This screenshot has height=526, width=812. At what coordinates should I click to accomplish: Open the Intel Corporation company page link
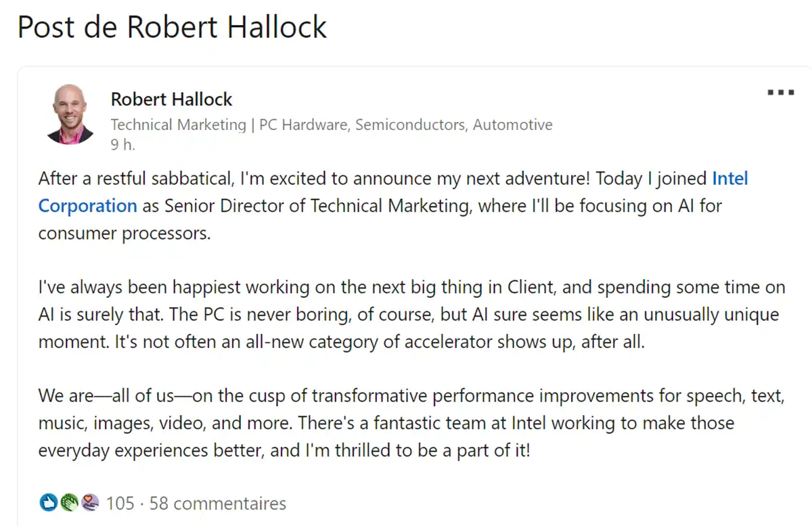pyautogui.click(x=87, y=206)
